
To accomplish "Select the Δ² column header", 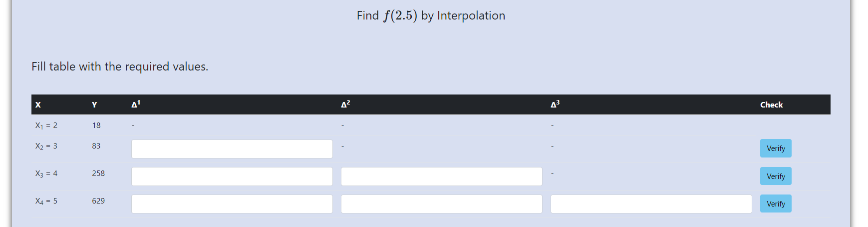I will [x=345, y=104].
